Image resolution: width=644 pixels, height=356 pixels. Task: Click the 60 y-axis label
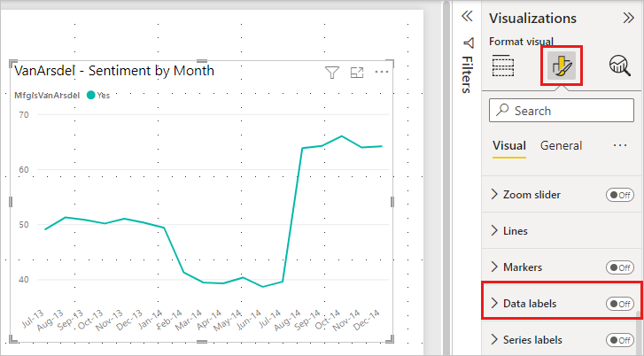point(24,169)
